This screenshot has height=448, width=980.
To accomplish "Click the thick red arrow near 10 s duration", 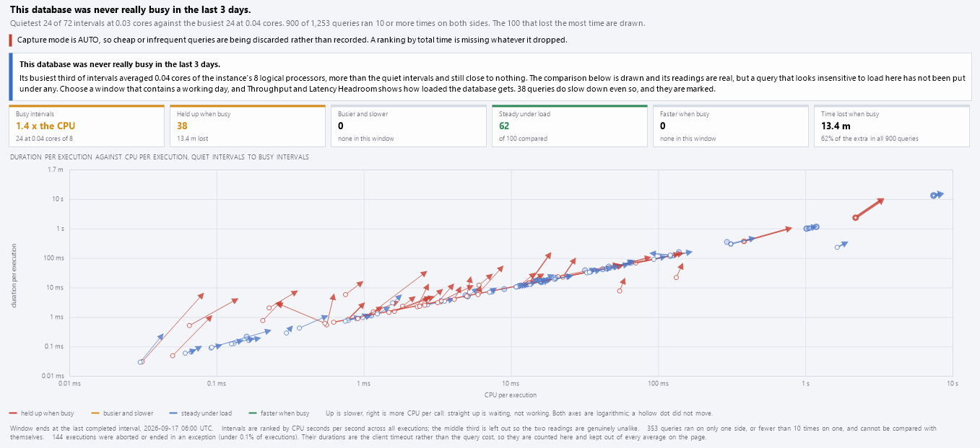I will tap(870, 208).
